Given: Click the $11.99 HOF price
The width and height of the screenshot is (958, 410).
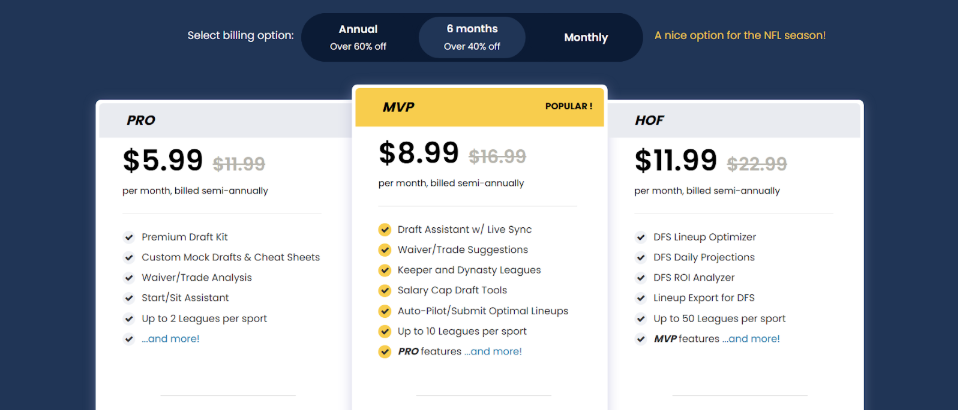Looking at the screenshot, I should 676,161.
